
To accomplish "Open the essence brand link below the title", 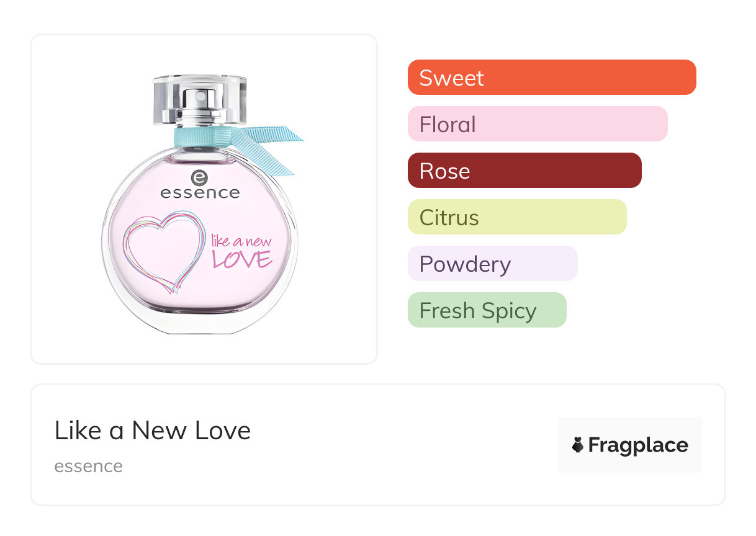I will (88, 466).
